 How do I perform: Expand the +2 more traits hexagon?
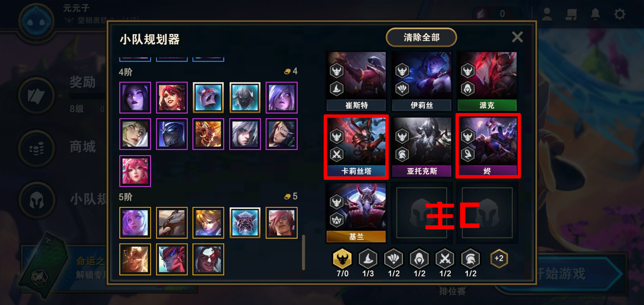499,259
